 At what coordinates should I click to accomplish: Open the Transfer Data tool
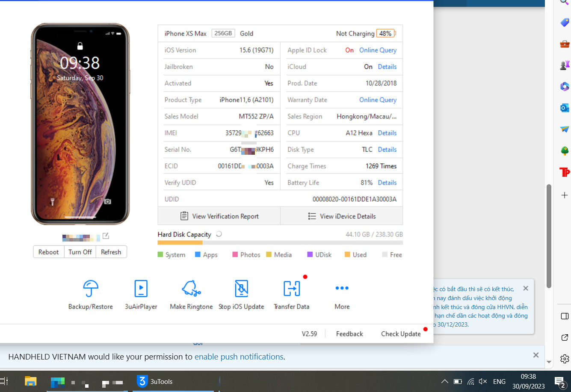292,289
